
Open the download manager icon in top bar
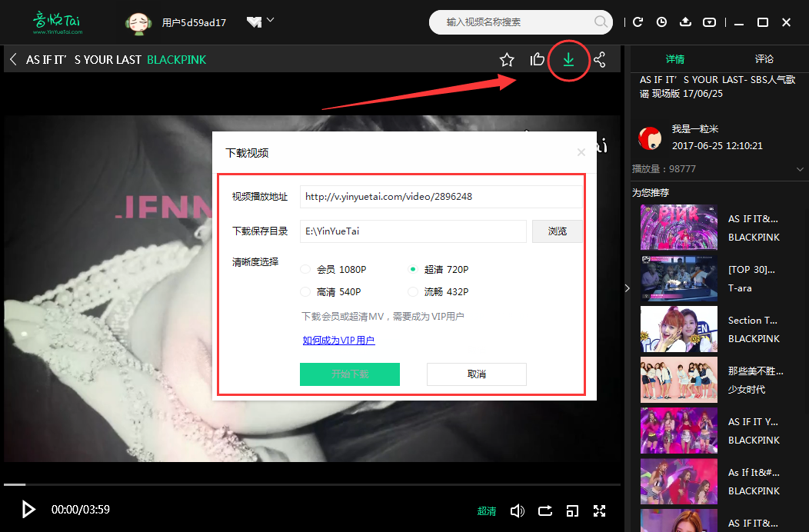[x=685, y=22]
